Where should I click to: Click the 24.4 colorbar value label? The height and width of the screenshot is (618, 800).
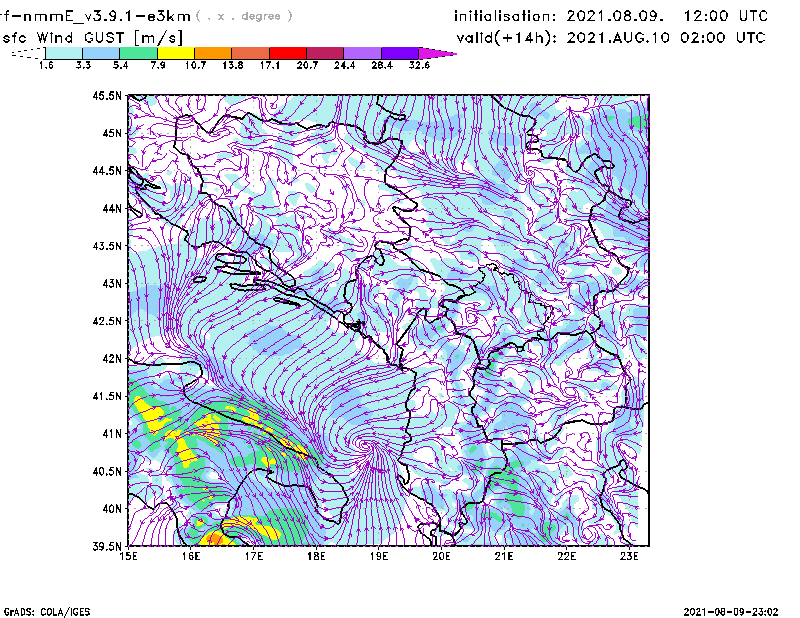(x=344, y=65)
